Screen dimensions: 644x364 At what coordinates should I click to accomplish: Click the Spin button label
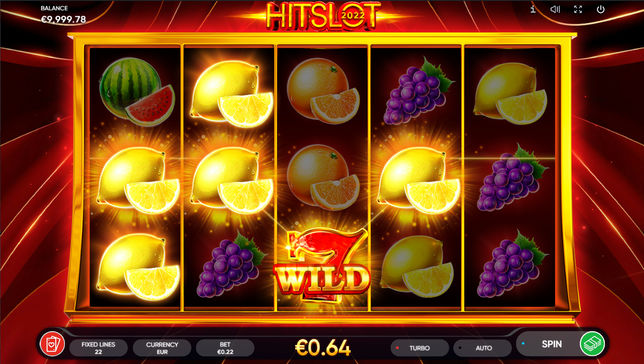pos(552,344)
